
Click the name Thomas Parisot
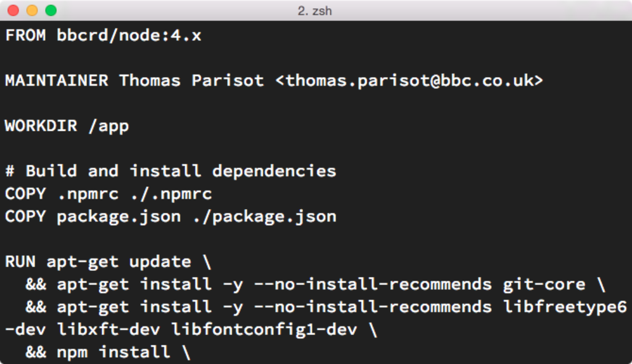pyautogui.click(x=191, y=81)
